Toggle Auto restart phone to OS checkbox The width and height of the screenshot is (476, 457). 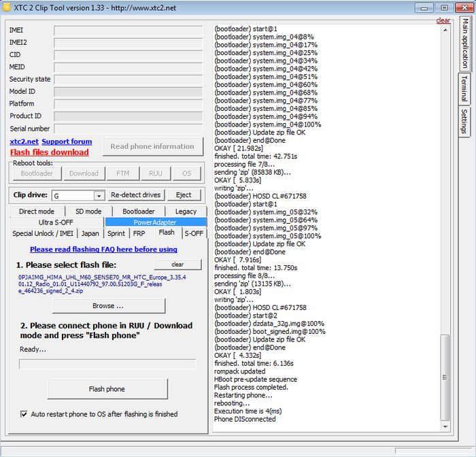(24, 413)
